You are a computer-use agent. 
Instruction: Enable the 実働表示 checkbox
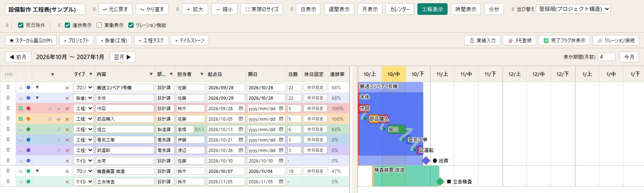click(x=99, y=25)
